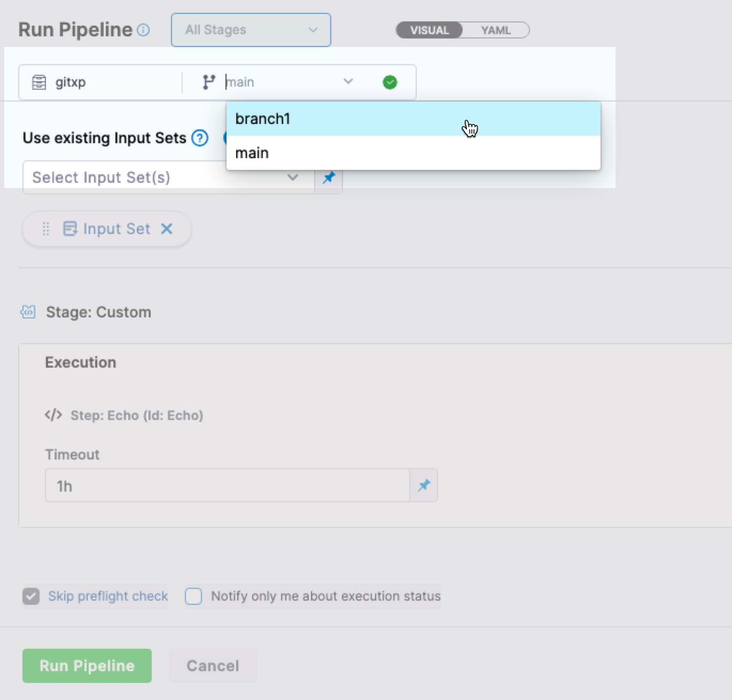
Task: Select branch1 from the branch list
Action: pyautogui.click(x=263, y=119)
